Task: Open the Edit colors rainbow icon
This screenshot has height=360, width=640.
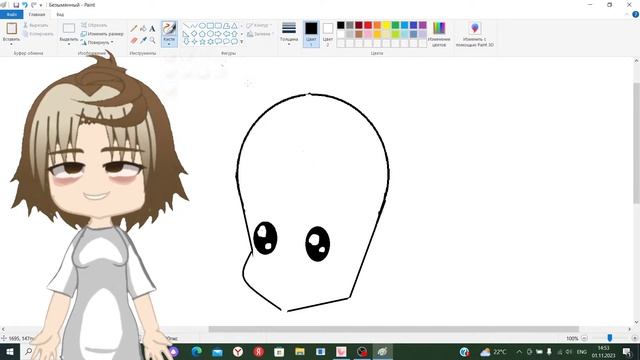Action: pyautogui.click(x=439, y=28)
